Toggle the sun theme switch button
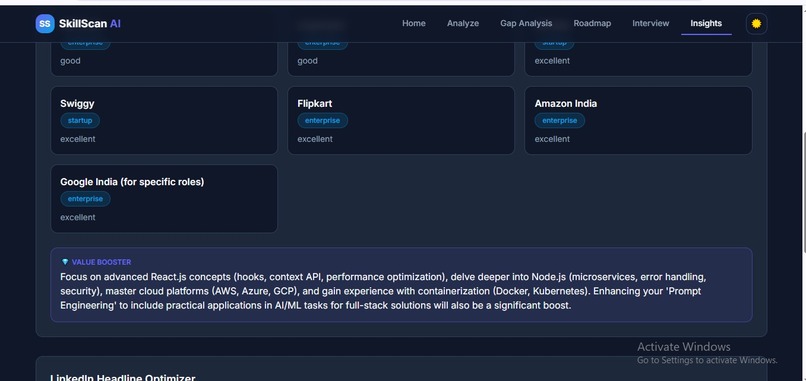This screenshot has height=381, width=806. pyautogui.click(x=756, y=24)
